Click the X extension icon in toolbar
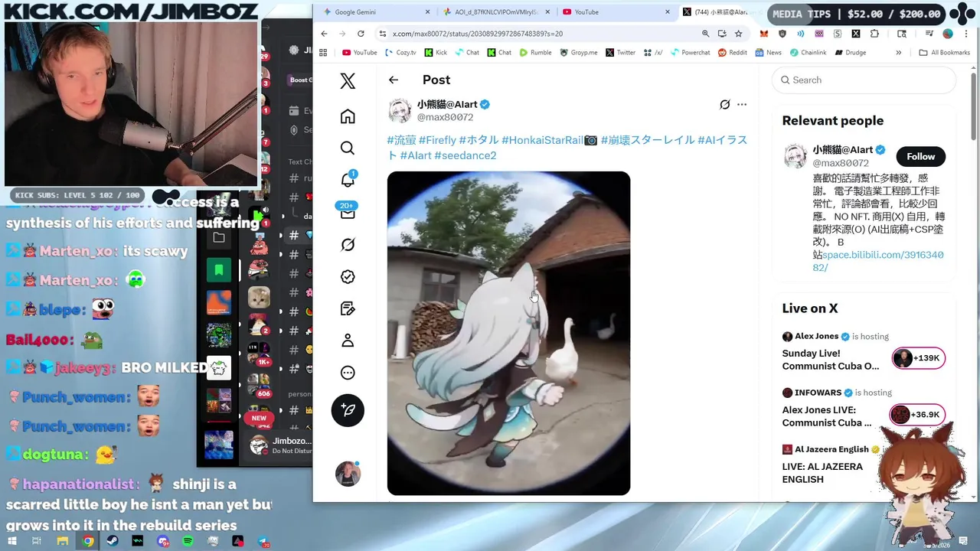Viewport: 980px width, 551px height. coord(856,34)
